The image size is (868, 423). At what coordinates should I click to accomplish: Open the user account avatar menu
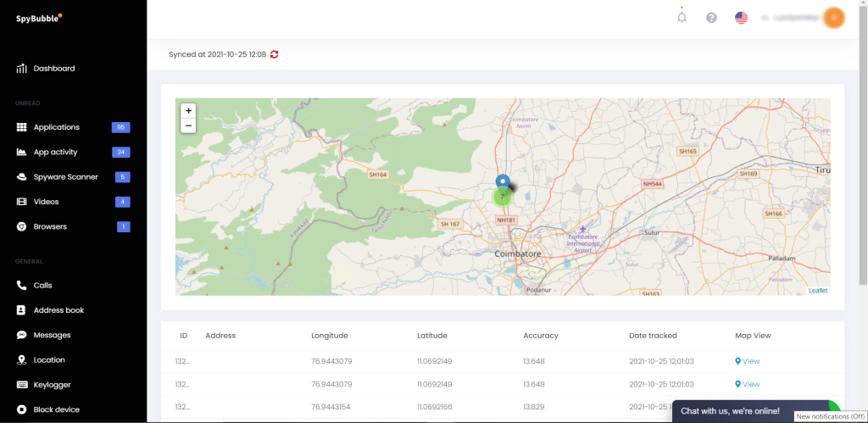tap(834, 17)
